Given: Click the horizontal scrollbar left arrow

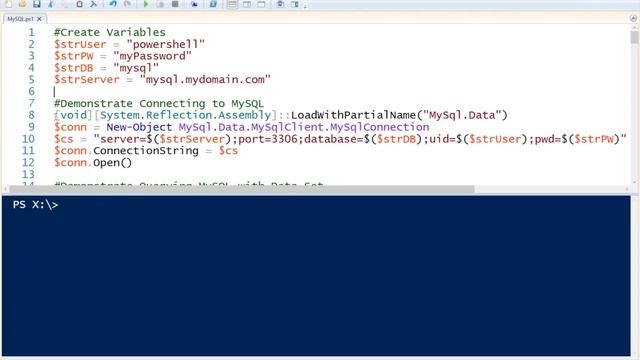Looking at the screenshot, I should tap(5, 189).
